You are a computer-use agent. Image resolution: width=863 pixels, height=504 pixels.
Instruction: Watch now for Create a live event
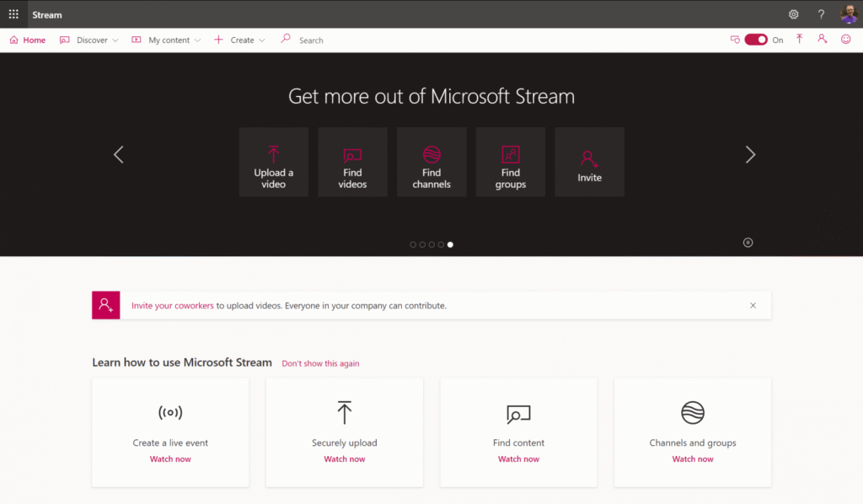click(x=170, y=458)
